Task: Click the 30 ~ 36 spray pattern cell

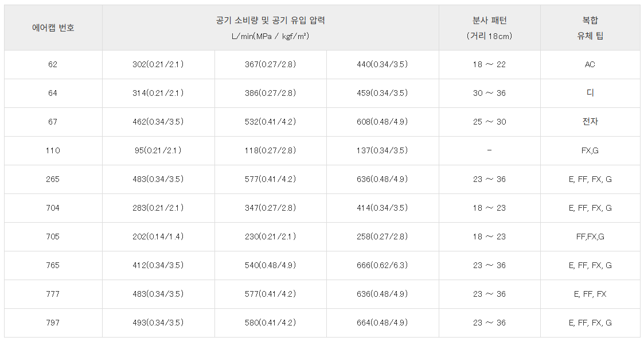Action: pyautogui.click(x=489, y=93)
